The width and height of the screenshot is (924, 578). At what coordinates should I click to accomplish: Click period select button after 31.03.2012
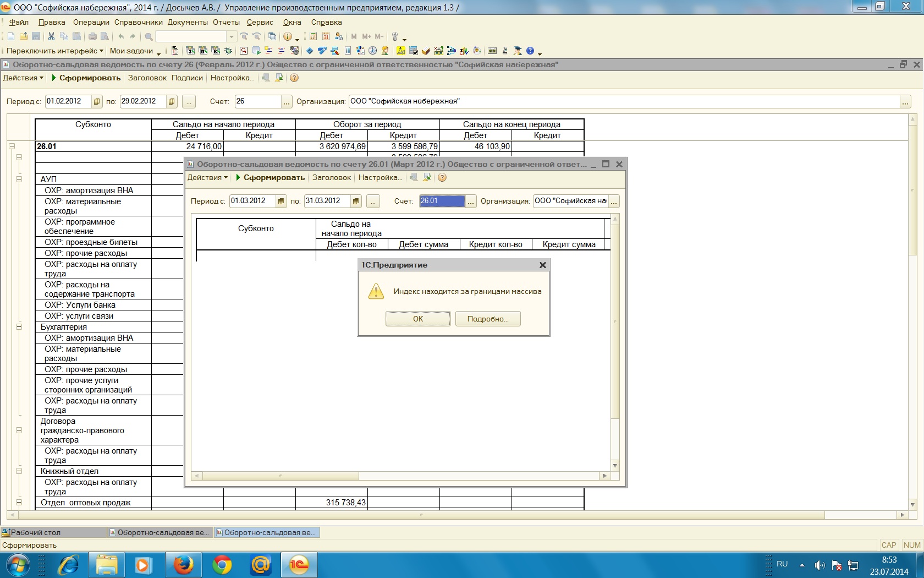tap(373, 201)
